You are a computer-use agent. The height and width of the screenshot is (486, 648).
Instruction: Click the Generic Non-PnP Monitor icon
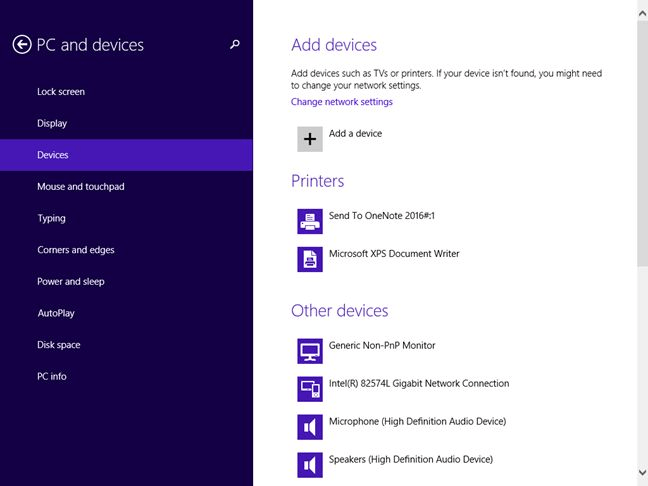click(x=310, y=351)
